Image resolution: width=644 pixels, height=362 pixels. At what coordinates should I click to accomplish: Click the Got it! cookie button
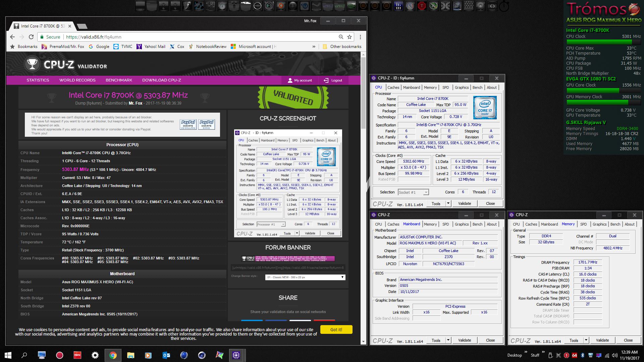pyautogui.click(x=336, y=329)
